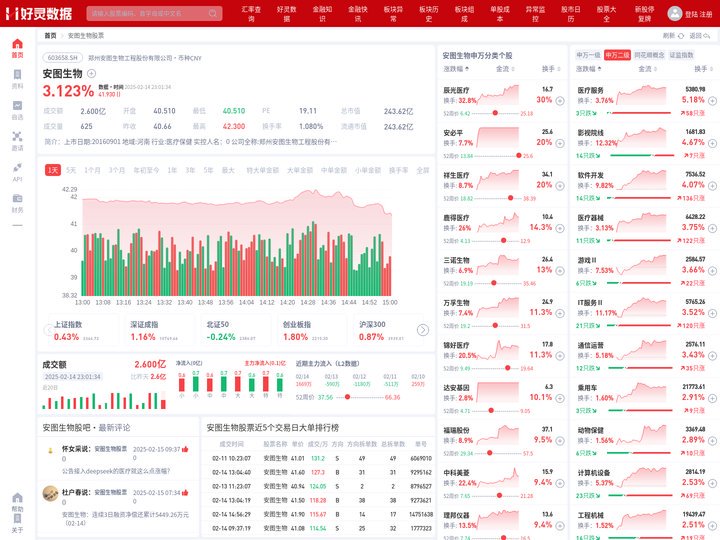
Task: Sort stocks list by 换手
Action: click(551, 69)
